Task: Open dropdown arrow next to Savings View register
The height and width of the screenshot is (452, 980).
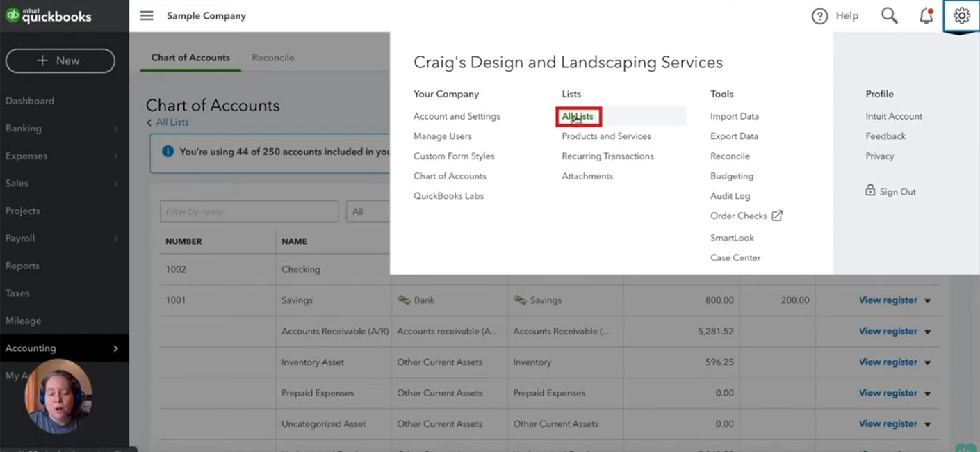Action: coord(928,301)
